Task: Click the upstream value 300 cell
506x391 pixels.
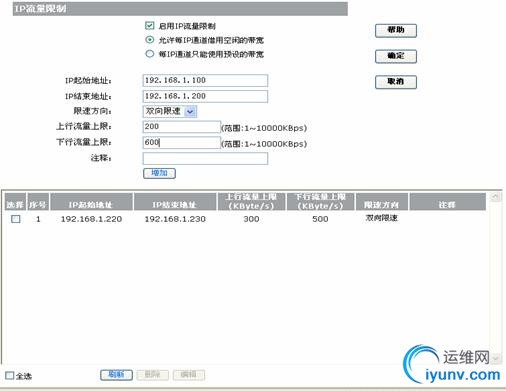Action: [x=251, y=219]
